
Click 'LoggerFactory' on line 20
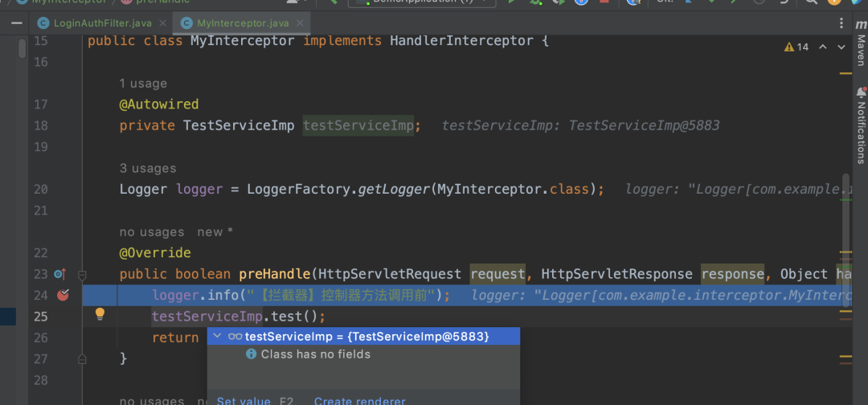[298, 189]
